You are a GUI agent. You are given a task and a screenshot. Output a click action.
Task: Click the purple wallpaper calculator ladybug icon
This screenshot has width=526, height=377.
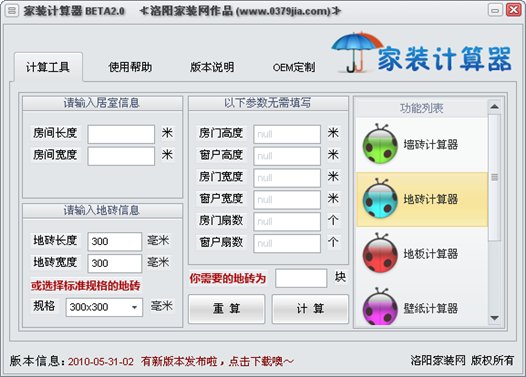380,307
